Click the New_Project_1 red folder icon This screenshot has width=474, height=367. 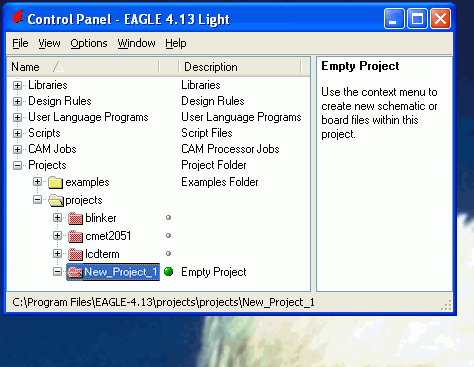[x=75, y=272]
